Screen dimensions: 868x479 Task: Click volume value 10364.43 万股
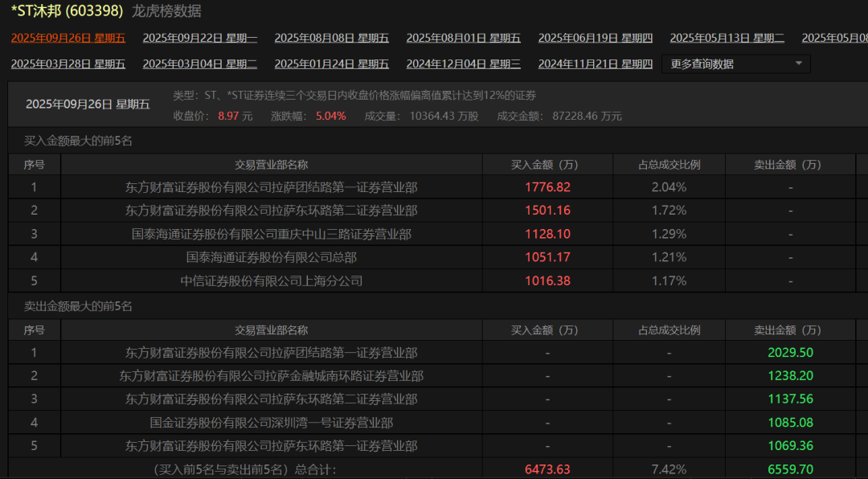click(444, 117)
